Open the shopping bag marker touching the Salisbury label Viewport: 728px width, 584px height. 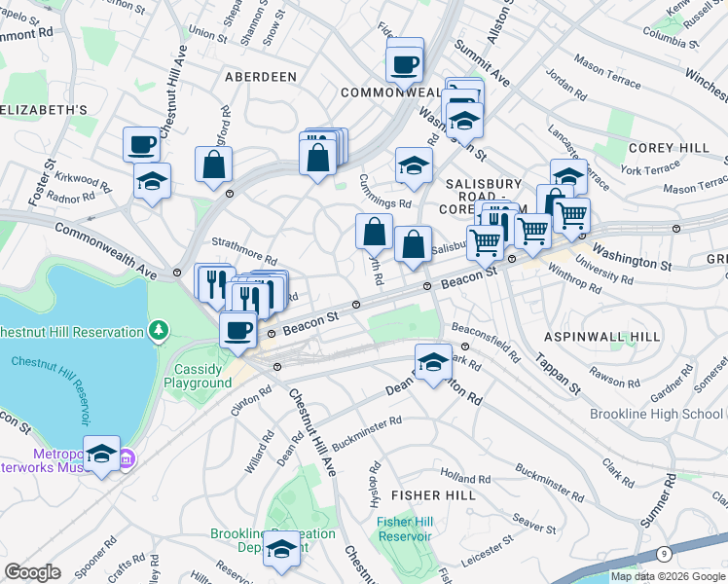(413, 244)
